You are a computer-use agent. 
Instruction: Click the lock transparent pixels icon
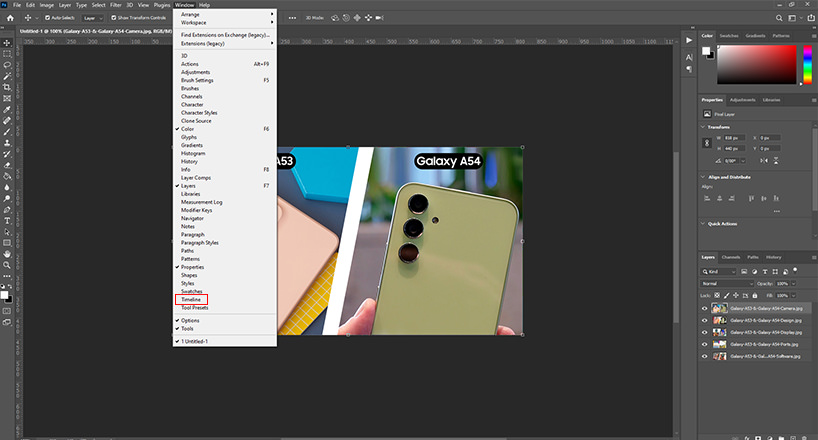click(717, 295)
